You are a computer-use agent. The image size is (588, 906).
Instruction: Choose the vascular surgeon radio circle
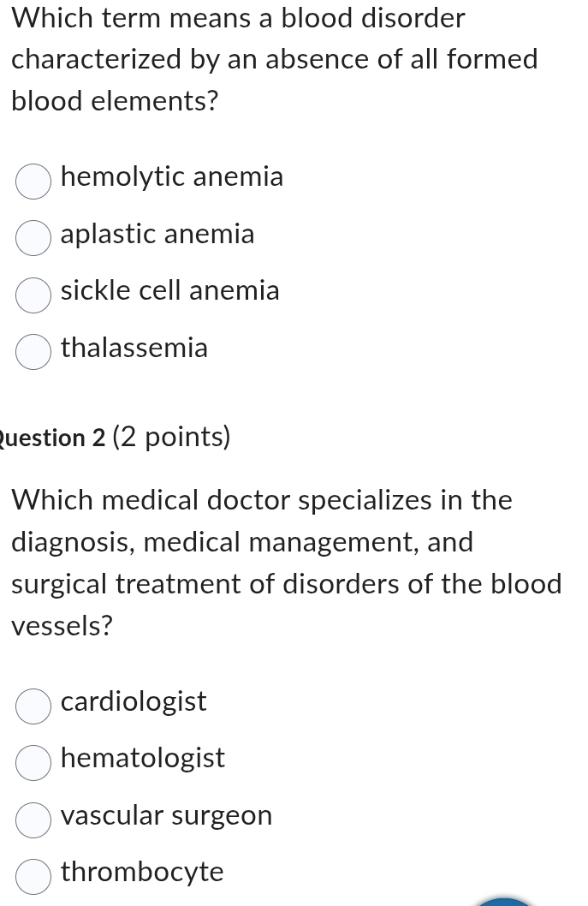tap(33, 820)
